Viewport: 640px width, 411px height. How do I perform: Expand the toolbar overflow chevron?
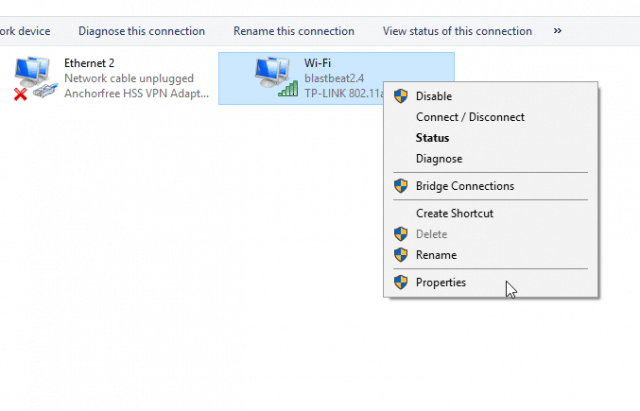557,31
